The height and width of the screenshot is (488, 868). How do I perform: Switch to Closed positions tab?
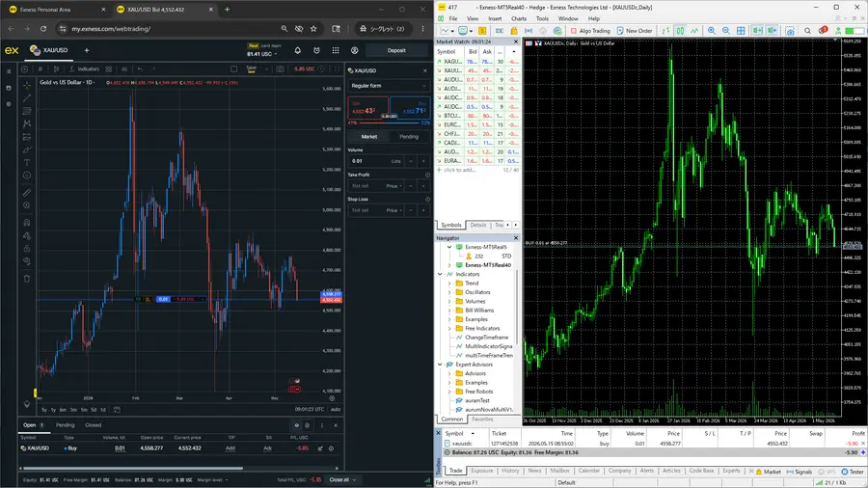(x=93, y=425)
